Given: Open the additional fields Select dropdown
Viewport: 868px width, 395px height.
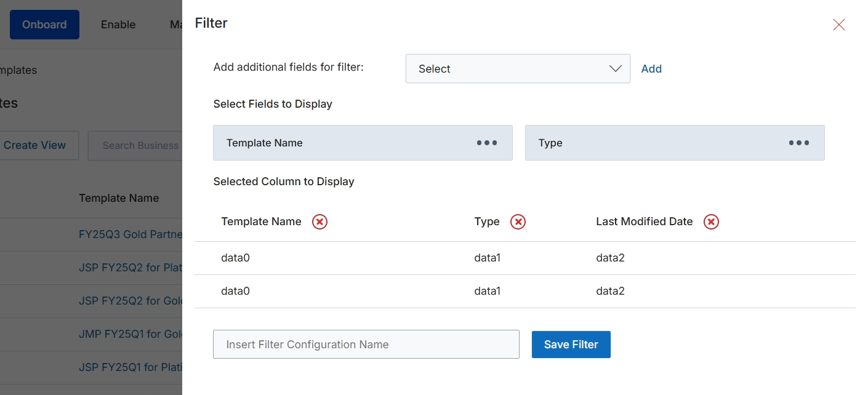Looking at the screenshot, I should [518, 68].
